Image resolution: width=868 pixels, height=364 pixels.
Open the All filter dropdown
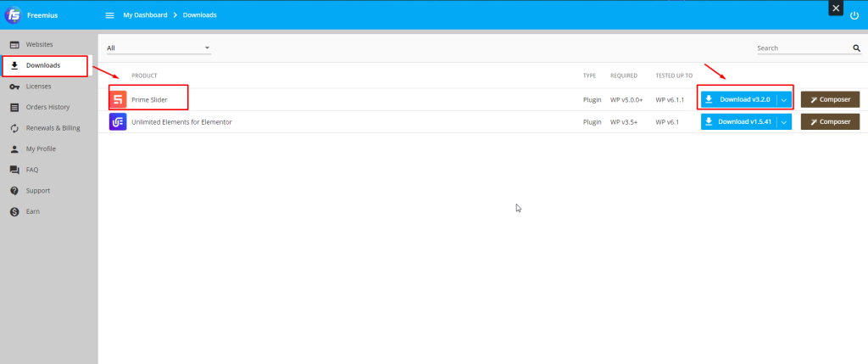coord(159,48)
